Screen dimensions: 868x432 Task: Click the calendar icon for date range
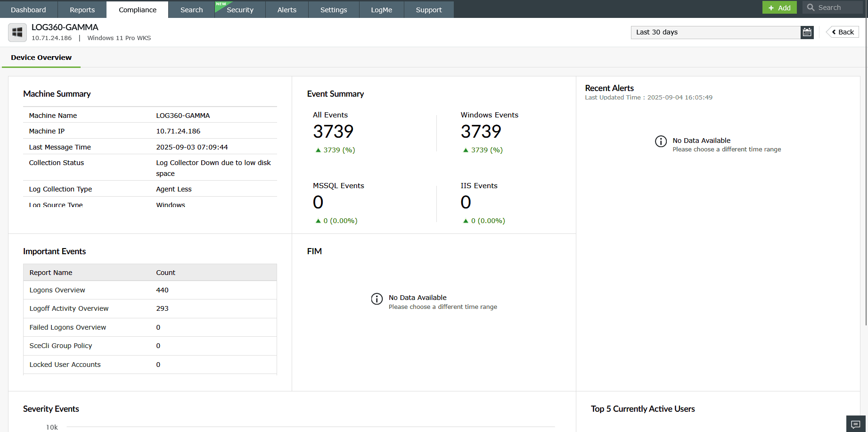pos(807,32)
